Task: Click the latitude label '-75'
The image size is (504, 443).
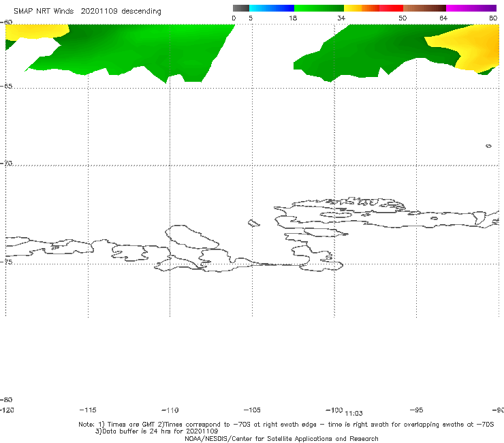Action: 6,262
